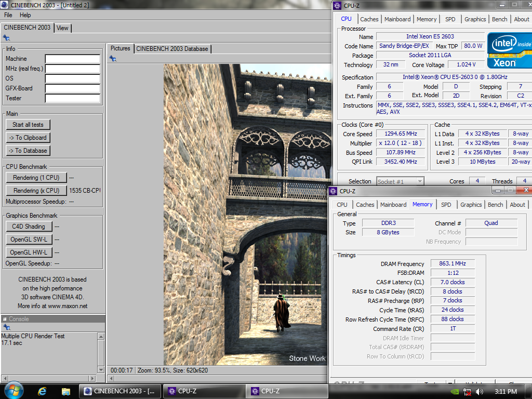
Task: Click the OS input field
Action: pos(73,79)
